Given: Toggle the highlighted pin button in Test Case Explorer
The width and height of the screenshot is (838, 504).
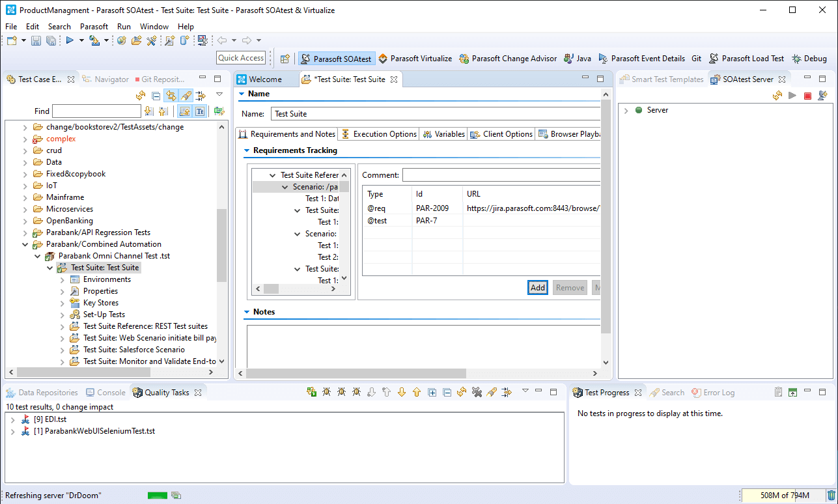Looking at the screenshot, I should click(x=186, y=96).
